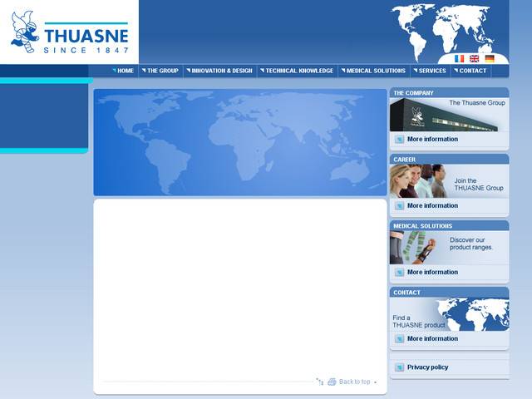The image size is (532, 399).
Task: Click arrow icon beside Privacy policy
Action: coord(399,367)
